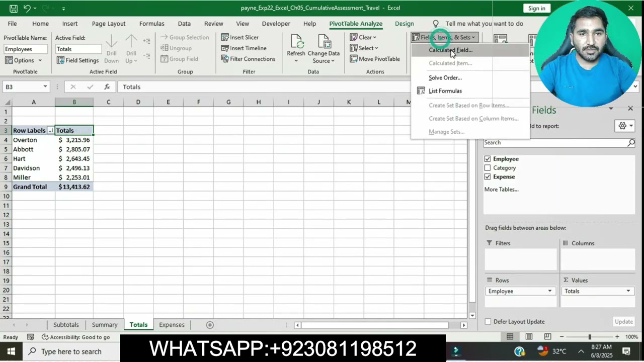Uncheck the Employee field checkbox
This screenshot has width=644, height=362.
pyautogui.click(x=487, y=159)
